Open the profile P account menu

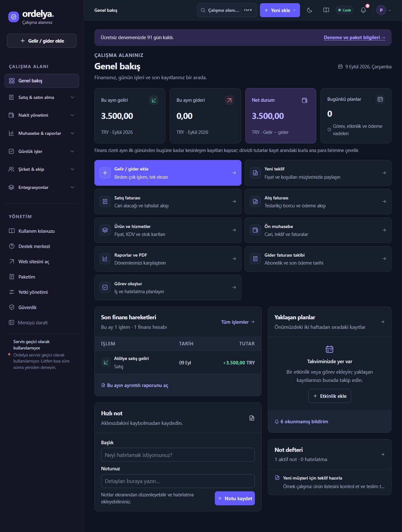384,10
